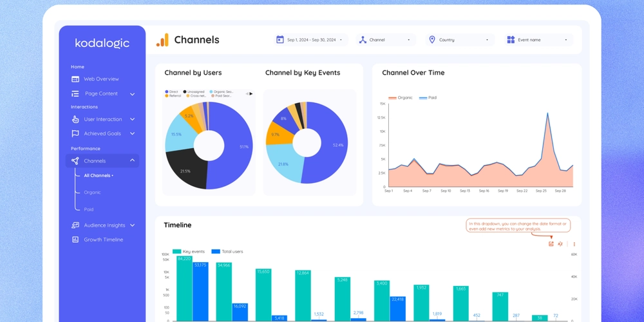644x322 pixels.
Task: Click the kodalogic logo in the sidebar
Action: 102,43
